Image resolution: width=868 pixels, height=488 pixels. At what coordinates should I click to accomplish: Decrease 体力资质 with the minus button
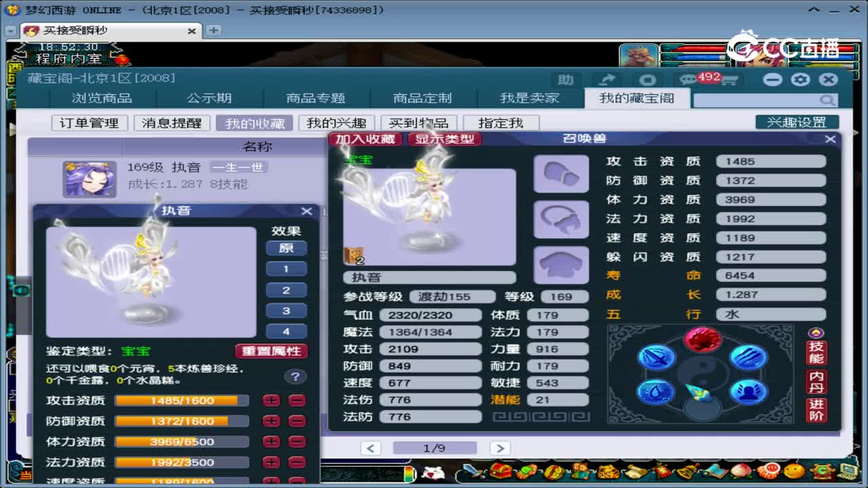click(297, 442)
